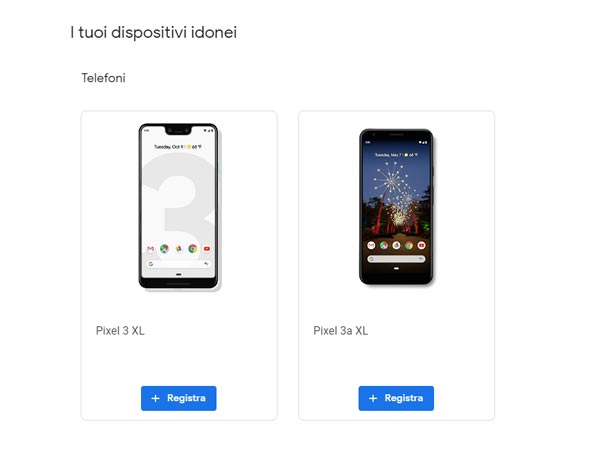Image resolution: width=600 pixels, height=466 pixels.
Task: Click the Pixel 3 XL device name label
Action: (x=120, y=331)
